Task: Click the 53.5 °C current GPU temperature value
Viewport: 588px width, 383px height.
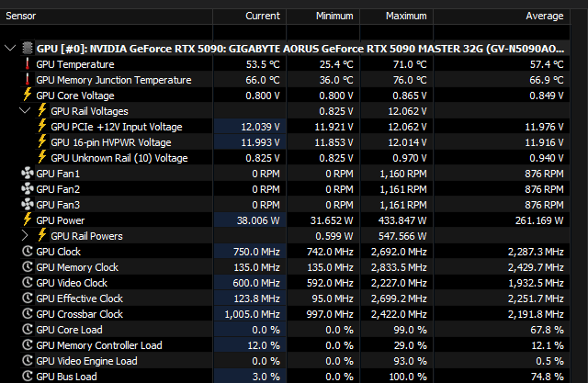Action: pos(263,64)
